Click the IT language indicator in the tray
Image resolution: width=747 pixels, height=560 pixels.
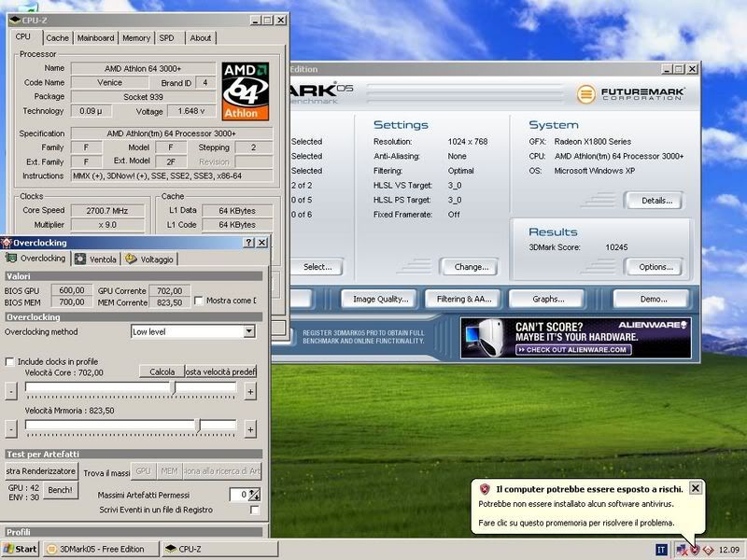(661, 550)
